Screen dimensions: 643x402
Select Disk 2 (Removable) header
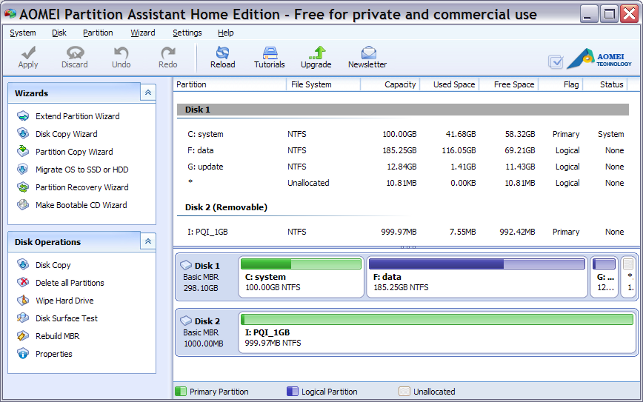click(x=226, y=207)
